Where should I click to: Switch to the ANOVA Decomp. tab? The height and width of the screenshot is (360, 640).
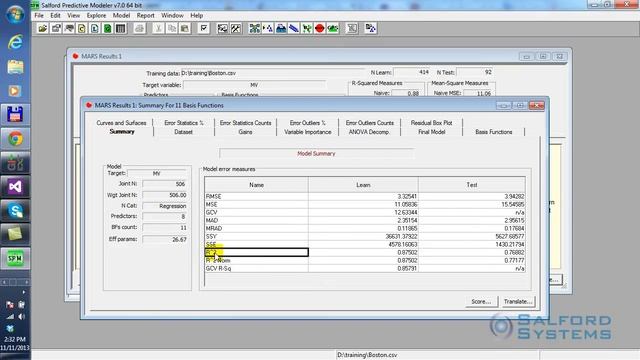[369, 132]
